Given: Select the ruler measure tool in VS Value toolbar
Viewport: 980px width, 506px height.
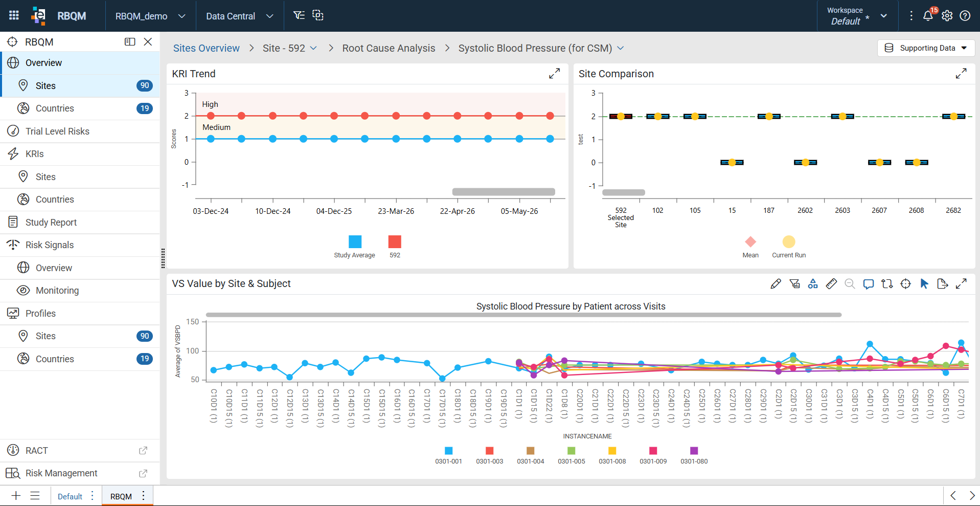Looking at the screenshot, I should coord(831,283).
